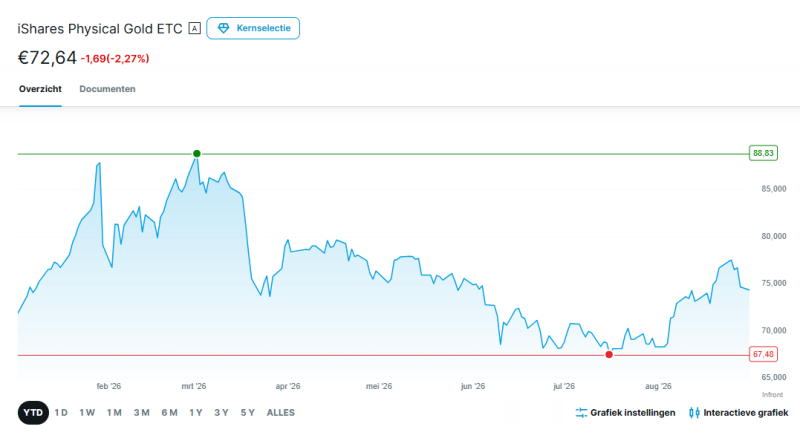Click the 85,000 y-axis value

tap(774, 189)
